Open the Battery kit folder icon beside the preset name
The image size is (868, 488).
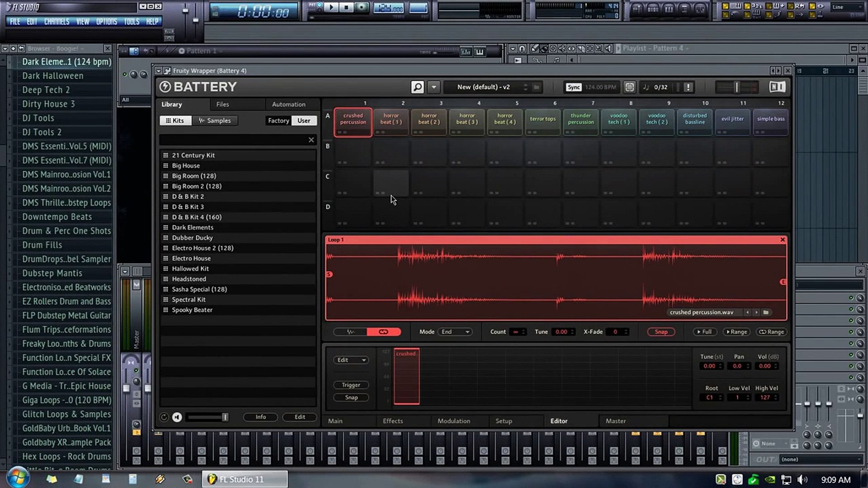pyautogui.click(x=536, y=87)
